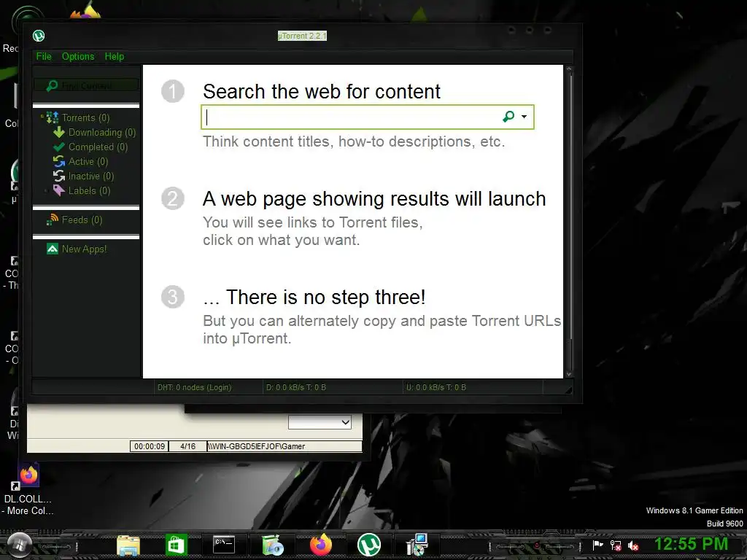Click '... There is no step three!' heading
Image resolution: width=747 pixels, height=560 pixels.
[x=314, y=297]
